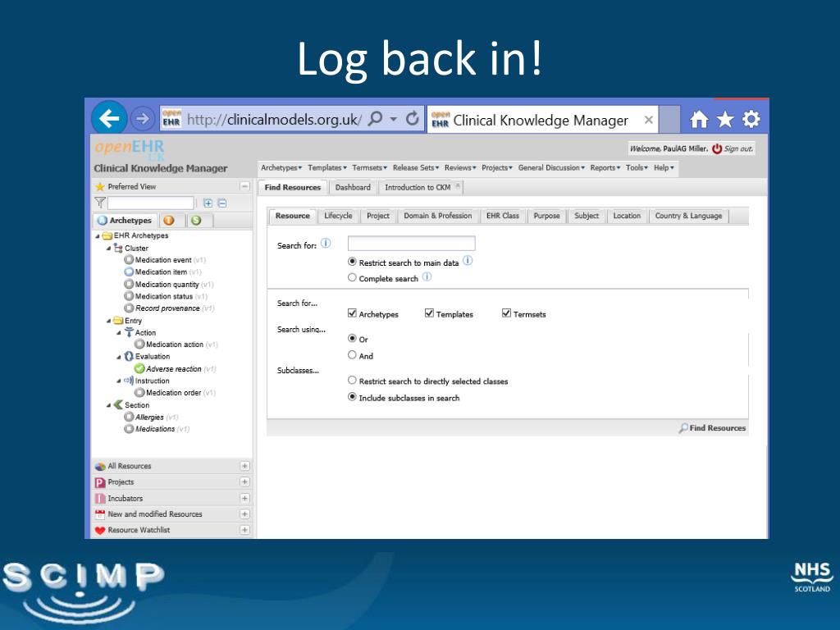
Task: Open the Templates dropdown menu
Action: click(327, 167)
